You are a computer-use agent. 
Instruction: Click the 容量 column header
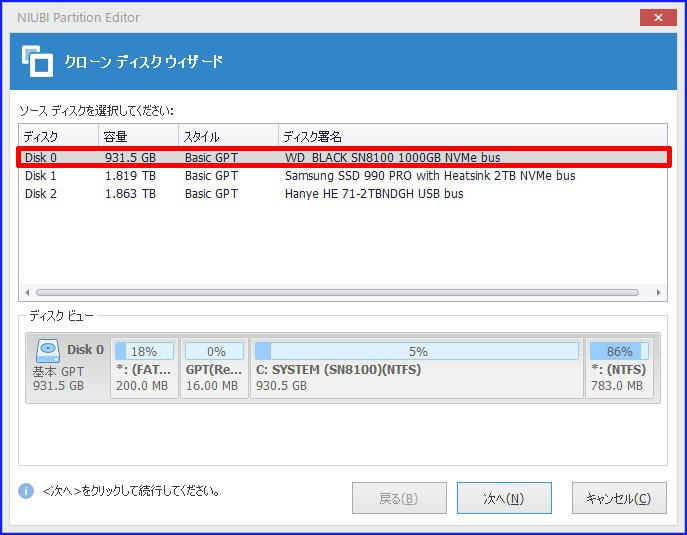tap(138, 136)
